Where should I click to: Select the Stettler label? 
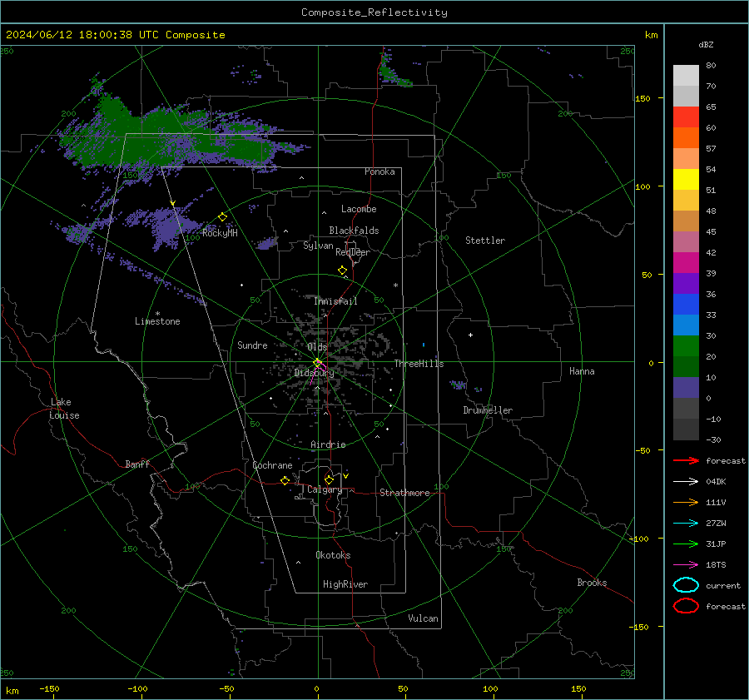485,241
